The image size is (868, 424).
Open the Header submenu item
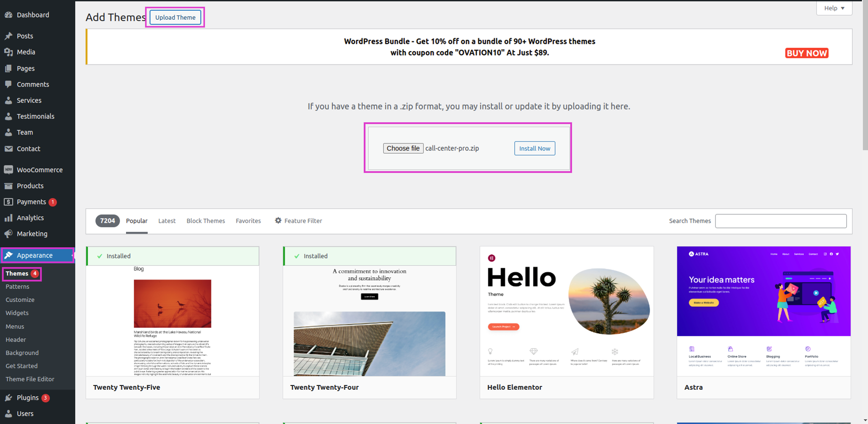click(16, 340)
